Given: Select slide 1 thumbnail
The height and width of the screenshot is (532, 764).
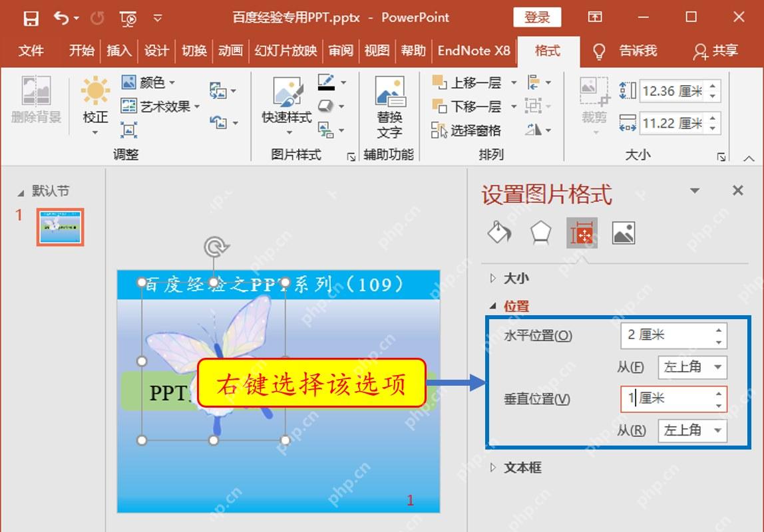Looking at the screenshot, I should click(x=61, y=227).
